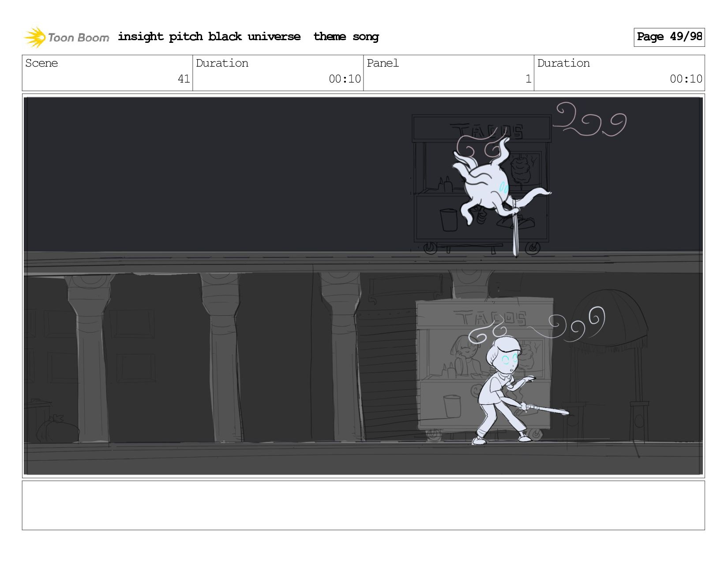
Task: Click the scene 'Duration' label
Action: (222, 63)
